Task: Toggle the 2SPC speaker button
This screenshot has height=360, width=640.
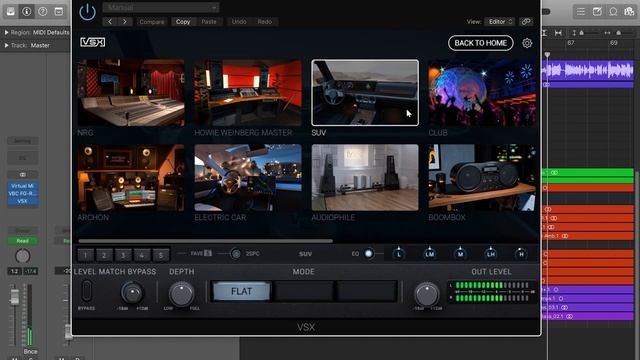Action: pyautogui.click(x=236, y=253)
